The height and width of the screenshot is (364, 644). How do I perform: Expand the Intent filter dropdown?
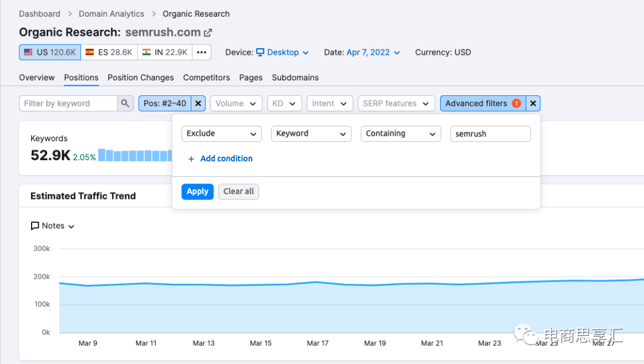tap(329, 104)
